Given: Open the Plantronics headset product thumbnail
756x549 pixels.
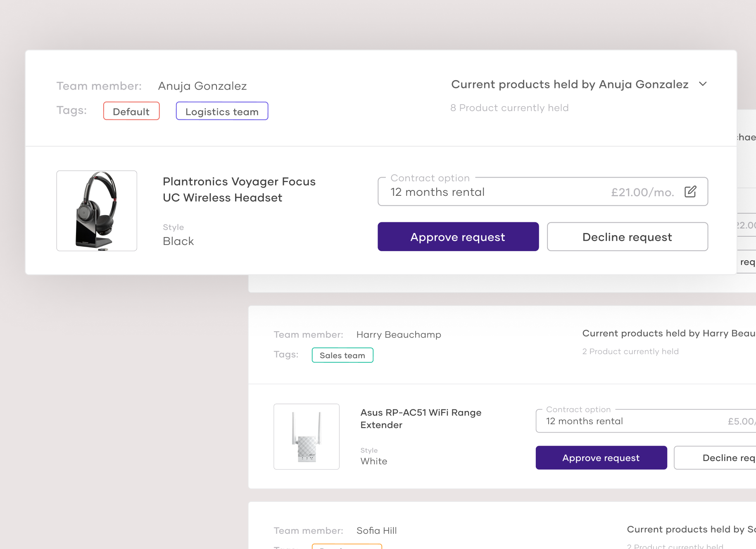Looking at the screenshot, I should 97,211.
